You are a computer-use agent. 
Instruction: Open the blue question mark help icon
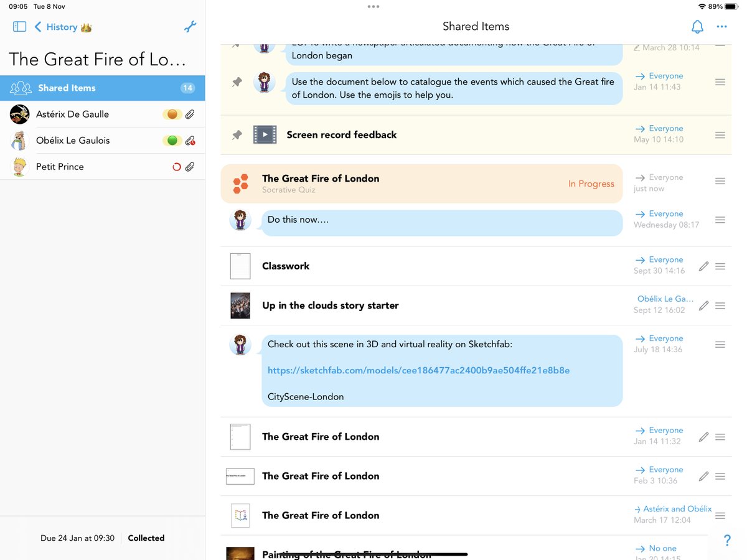click(x=726, y=540)
